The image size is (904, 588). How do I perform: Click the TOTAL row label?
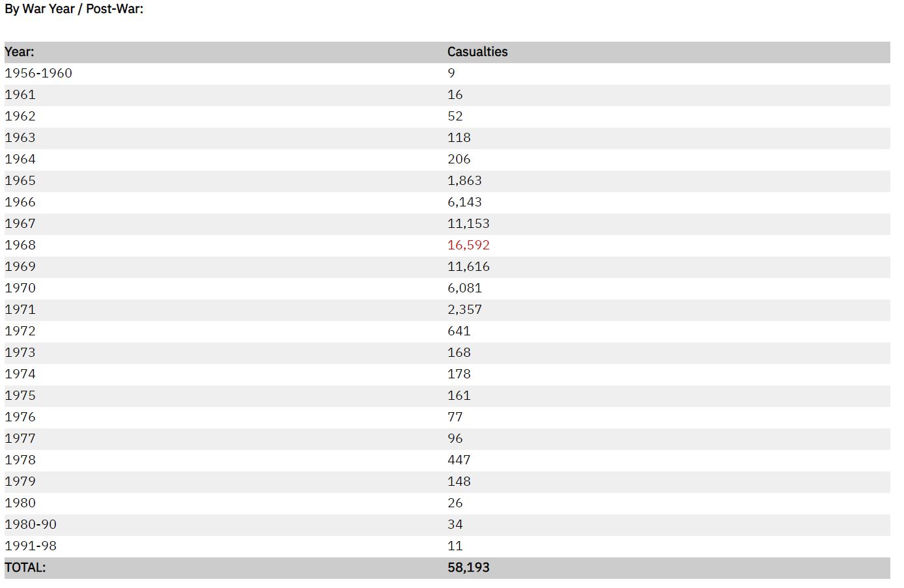[25, 568]
